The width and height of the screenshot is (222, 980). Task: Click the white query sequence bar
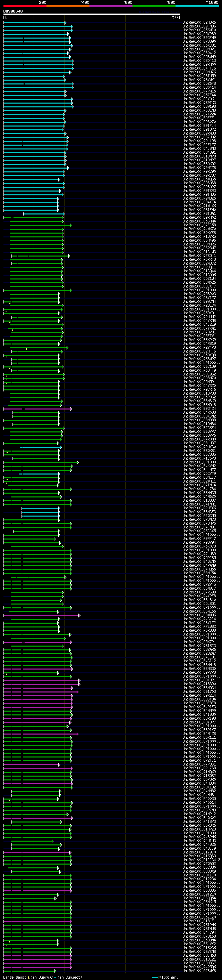[x=92, y=15]
